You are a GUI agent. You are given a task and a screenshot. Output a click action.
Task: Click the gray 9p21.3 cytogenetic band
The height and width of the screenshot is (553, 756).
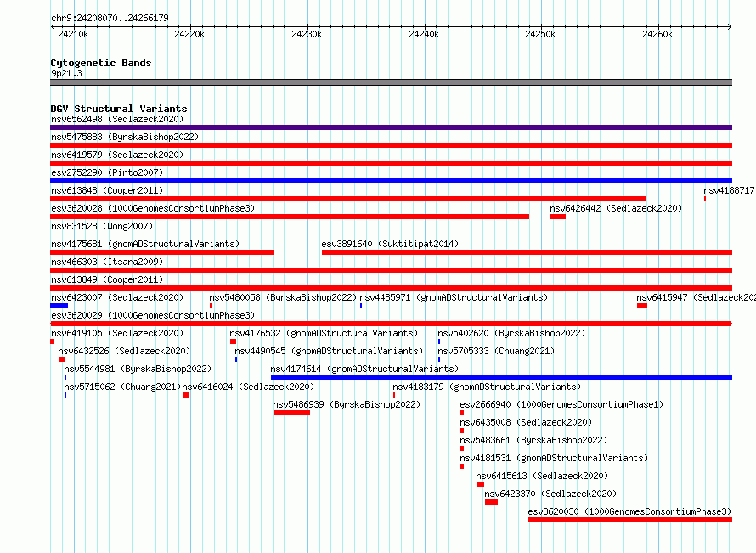[x=391, y=82]
